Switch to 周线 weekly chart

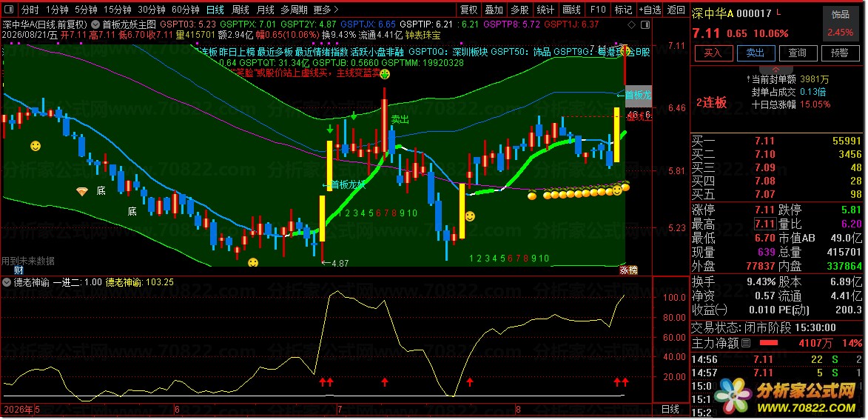(240, 10)
